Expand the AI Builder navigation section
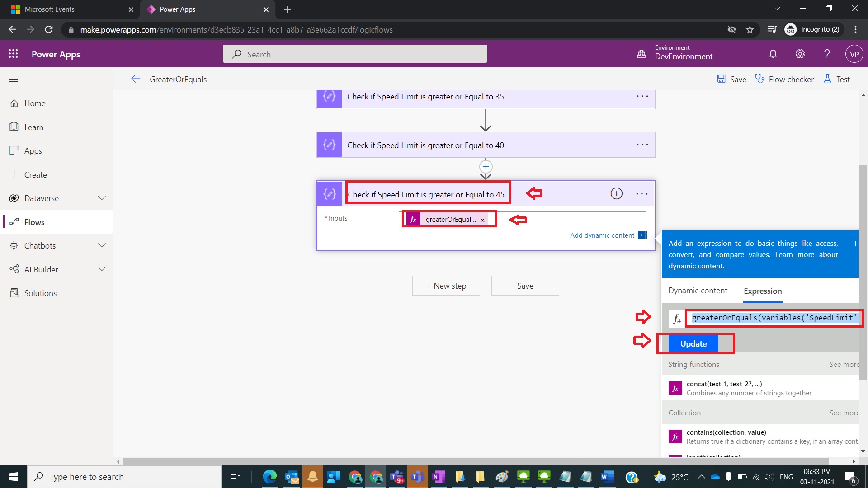 click(102, 269)
